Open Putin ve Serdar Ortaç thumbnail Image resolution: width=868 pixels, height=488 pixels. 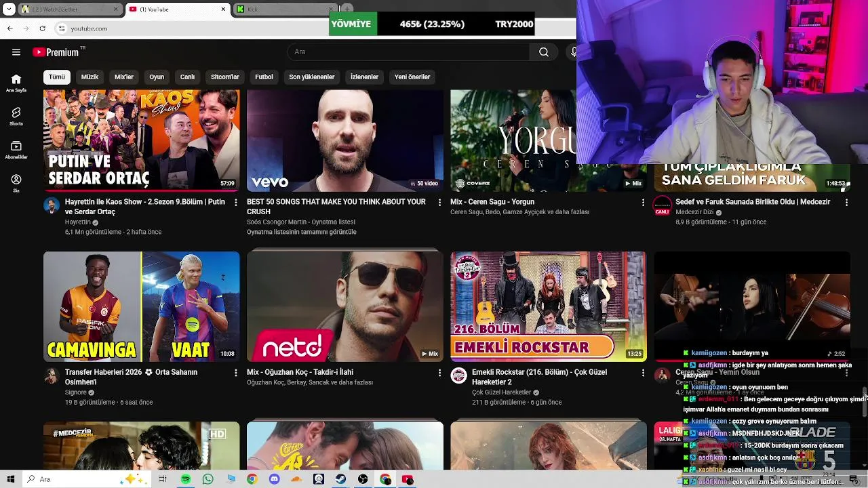tap(142, 140)
